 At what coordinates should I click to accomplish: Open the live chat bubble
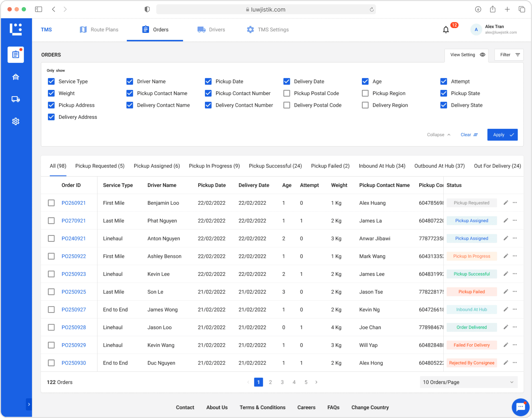(x=520, y=407)
